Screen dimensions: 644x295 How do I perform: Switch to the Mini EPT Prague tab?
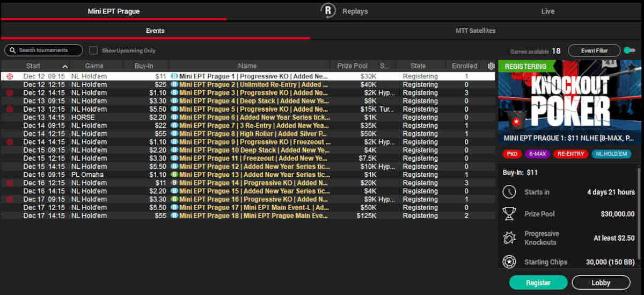[113, 11]
